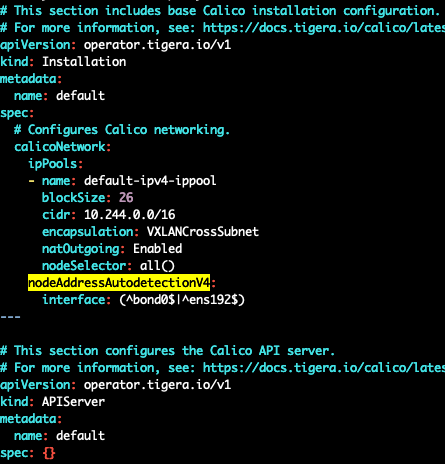
Task: Click the Configures Calico networking comment
Action: [x=122, y=130]
